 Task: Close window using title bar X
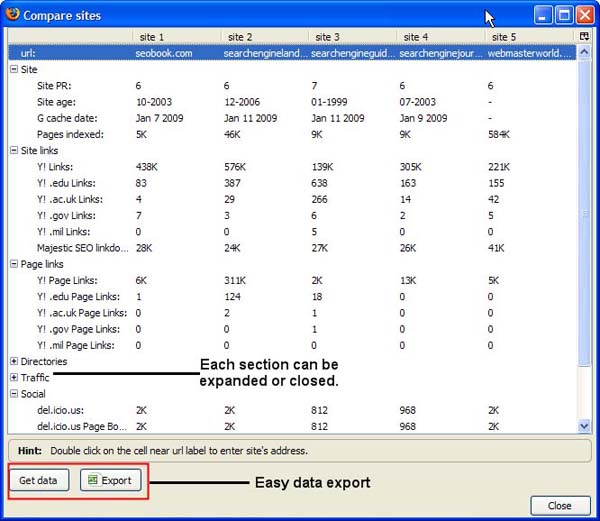[x=585, y=15]
